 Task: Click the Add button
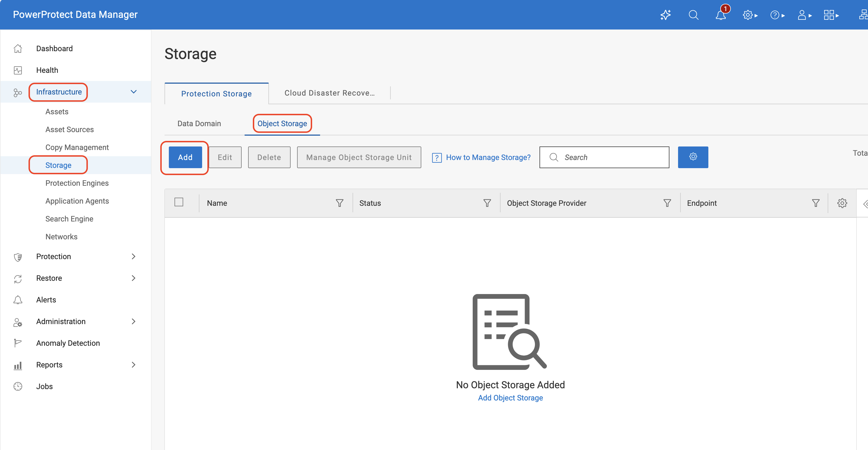pyautogui.click(x=185, y=157)
